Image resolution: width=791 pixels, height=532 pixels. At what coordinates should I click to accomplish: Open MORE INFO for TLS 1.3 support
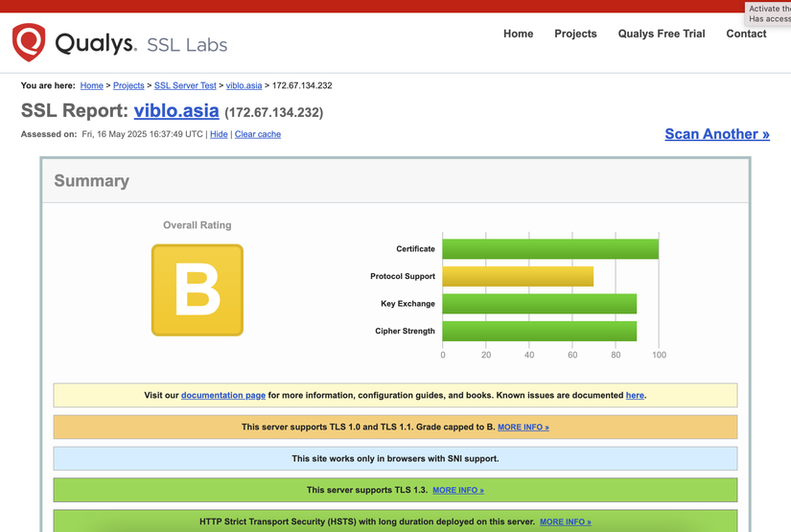pyautogui.click(x=458, y=490)
